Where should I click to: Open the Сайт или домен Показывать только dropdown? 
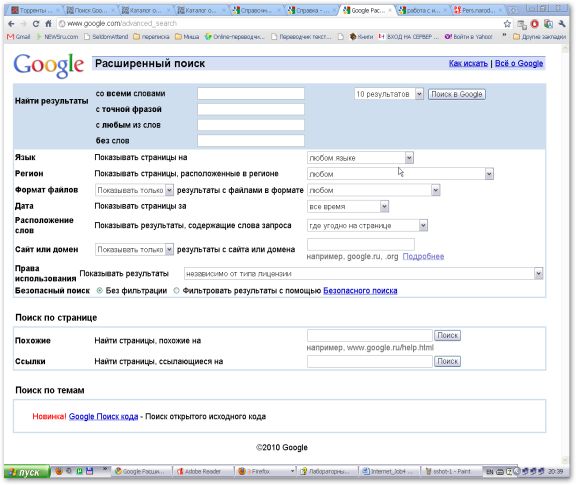134,250
